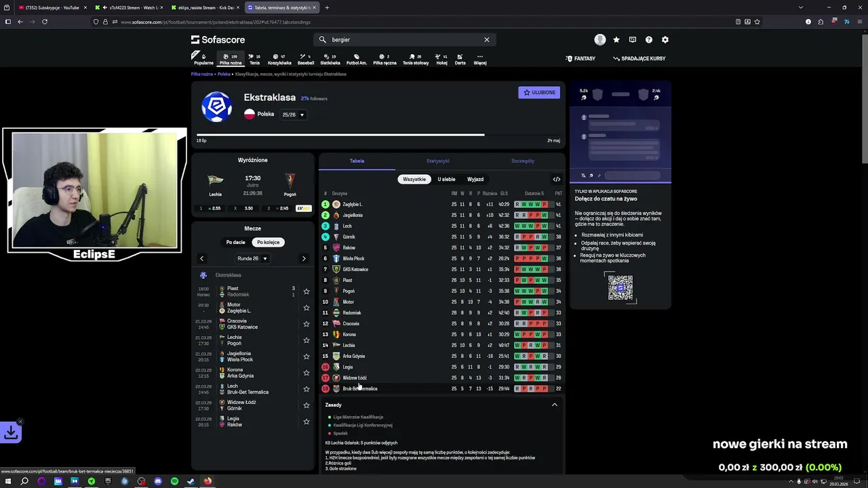Select Koszykówka sport icon
The height and width of the screenshot is (488, 868).
[279, 59]
